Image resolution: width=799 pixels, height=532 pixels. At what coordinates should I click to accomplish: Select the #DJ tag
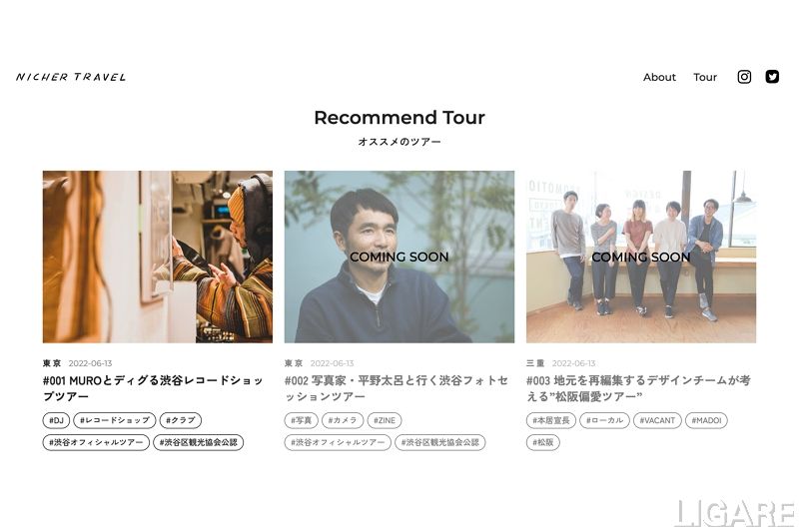(56, 420)
